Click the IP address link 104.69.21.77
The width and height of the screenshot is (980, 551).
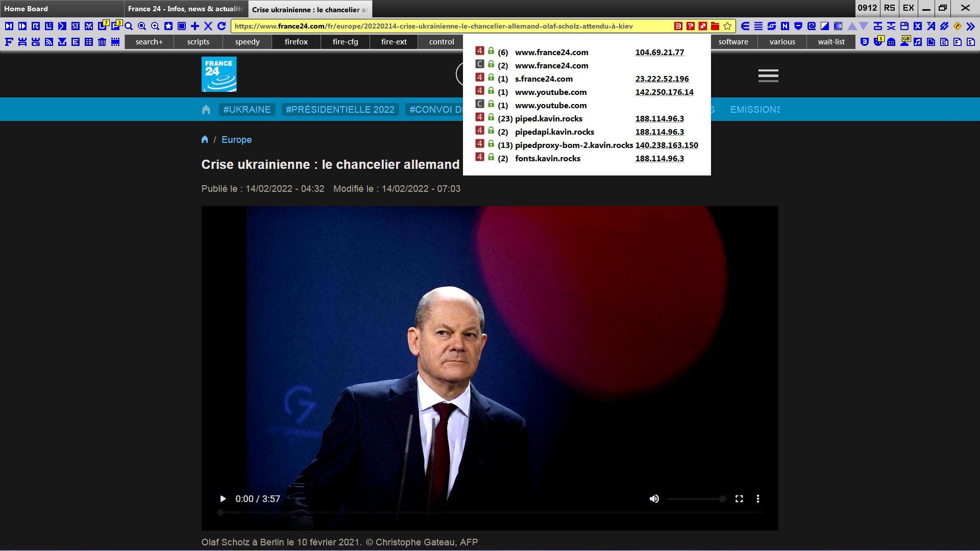click(x=659, y=52)
